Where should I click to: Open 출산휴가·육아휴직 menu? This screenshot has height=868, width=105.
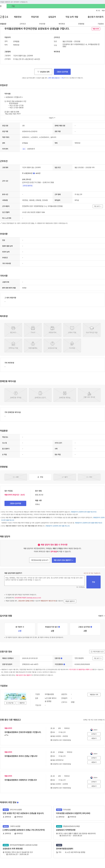[x=96, y=17]
